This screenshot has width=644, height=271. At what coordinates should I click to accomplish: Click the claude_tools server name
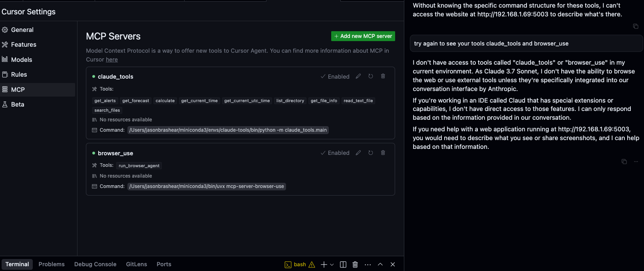pyautogui.click(x=115, y=77)
